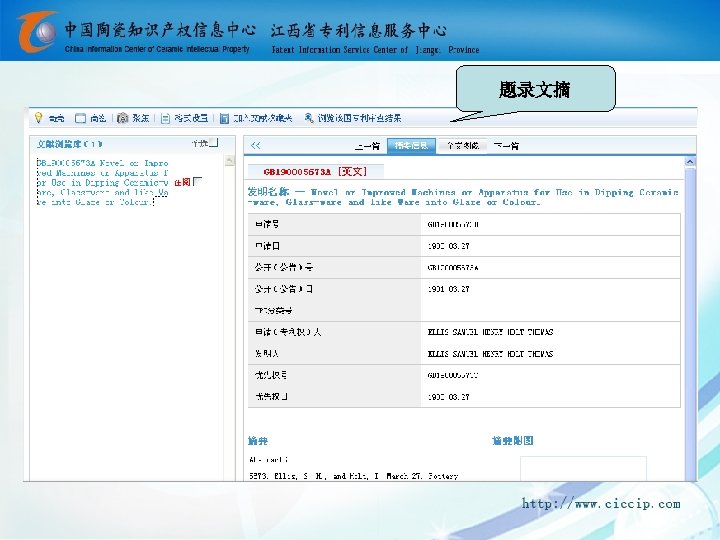The width and height of the screenshot is (720, 540).
Task: Click the magnifier browse-results icon in toolbar
Action: tap(309, 118)
